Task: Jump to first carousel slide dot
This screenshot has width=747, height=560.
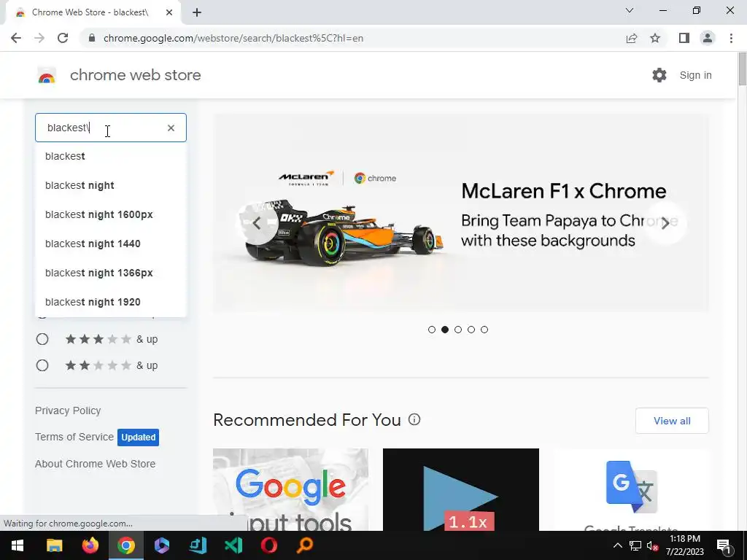Action: (432, 330)
